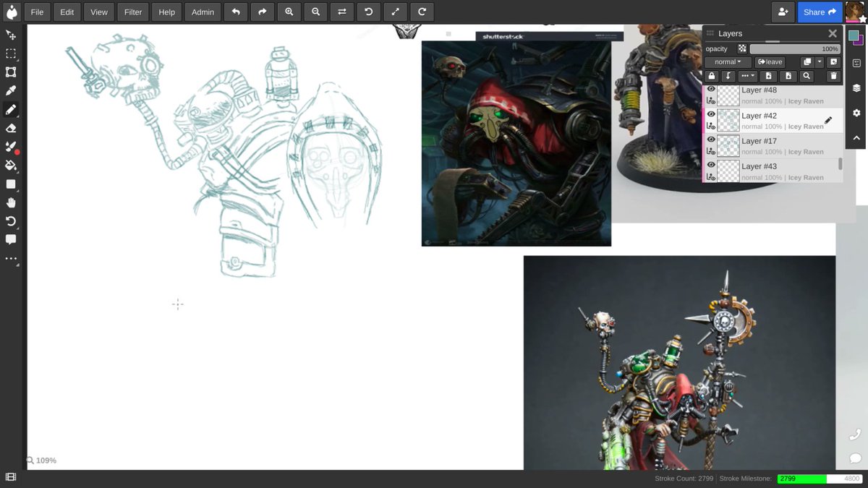Screen dimensions: 868x488
Task: Toggle owner visibility icon on Layer #17
Action: (711, 152)
